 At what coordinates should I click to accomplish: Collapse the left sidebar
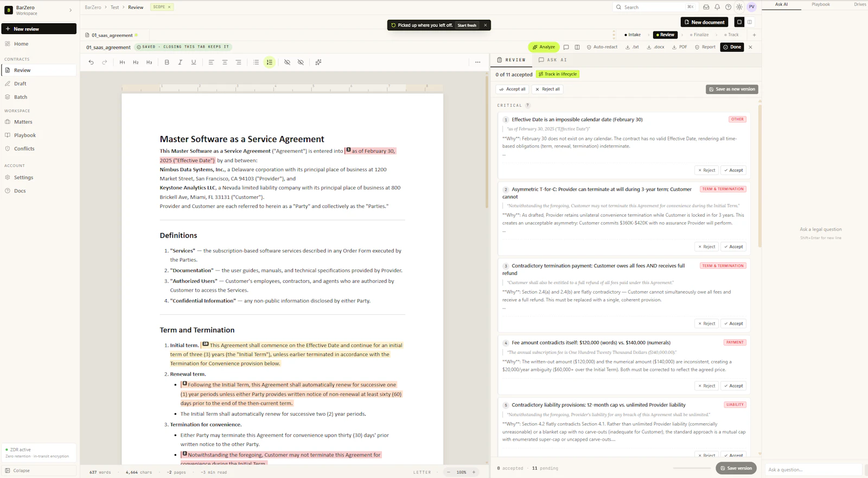click(x=39, y=470)
